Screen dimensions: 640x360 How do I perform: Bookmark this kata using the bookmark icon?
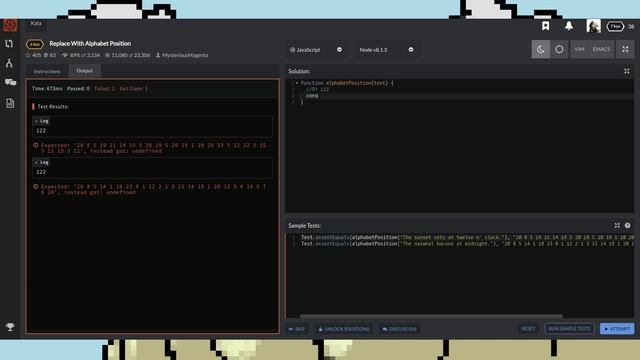point(545,26)
